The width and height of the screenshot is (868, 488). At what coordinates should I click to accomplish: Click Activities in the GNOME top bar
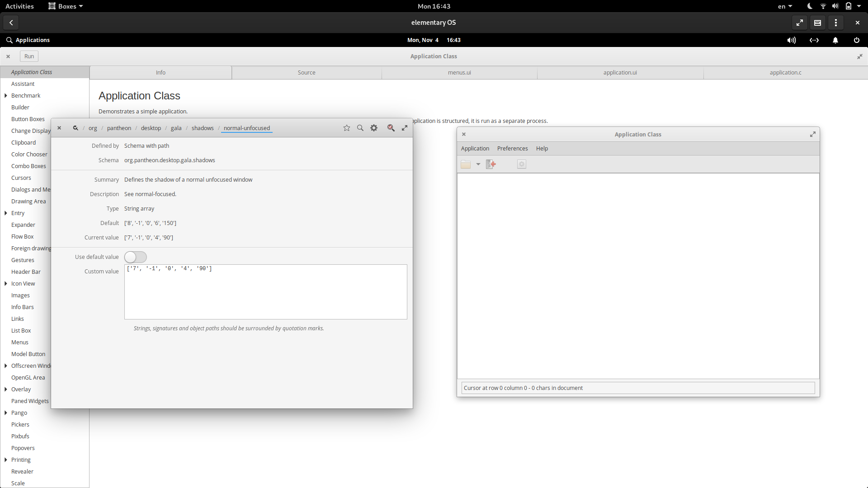point(19,6)
